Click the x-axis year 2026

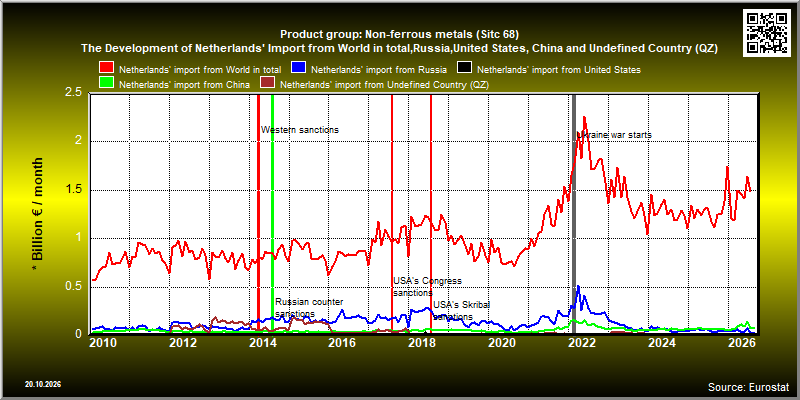(742, 343)
